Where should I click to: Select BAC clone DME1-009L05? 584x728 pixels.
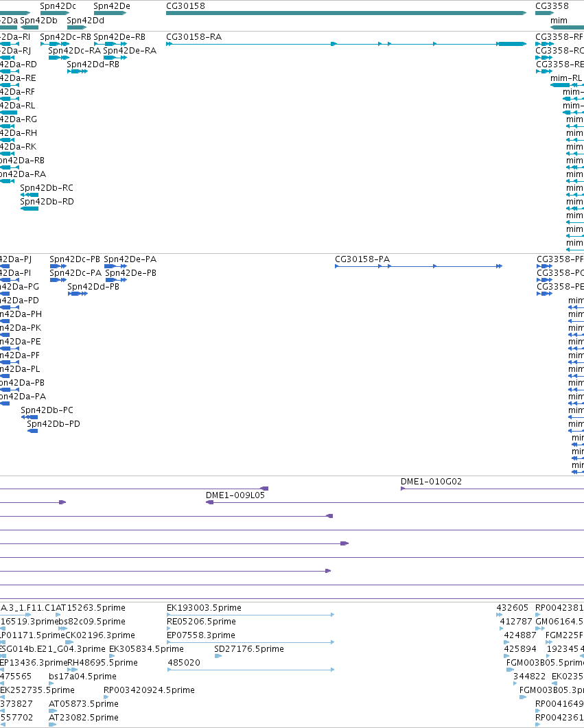tap(235, 495)
